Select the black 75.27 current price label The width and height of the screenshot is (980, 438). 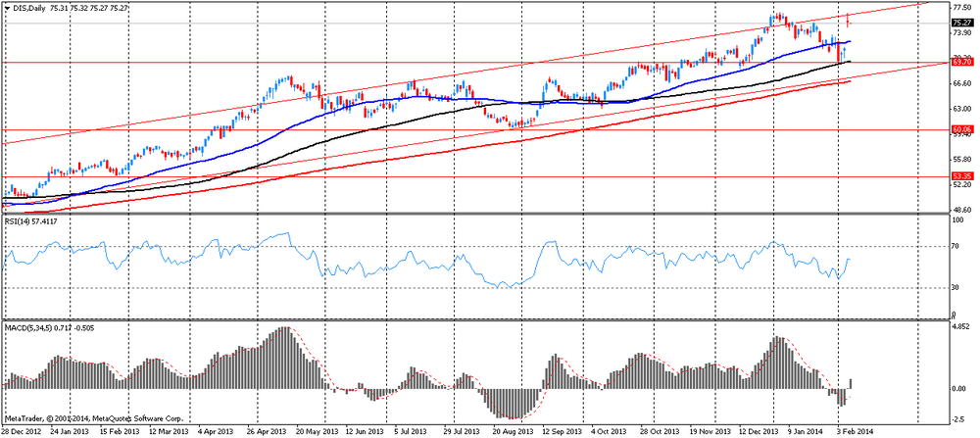(x=960, y=23)
